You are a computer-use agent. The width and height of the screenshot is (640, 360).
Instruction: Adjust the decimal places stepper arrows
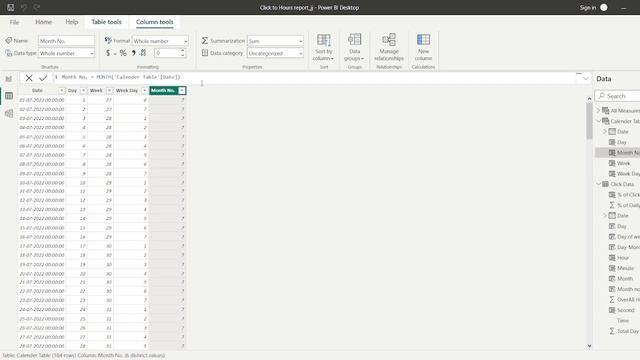(183, 53)
